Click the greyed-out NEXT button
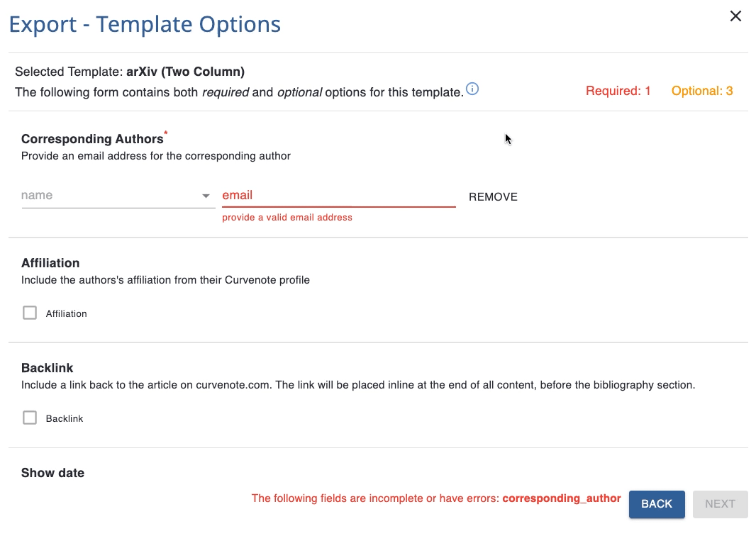The image size is (756, 536). coord(720,504)
